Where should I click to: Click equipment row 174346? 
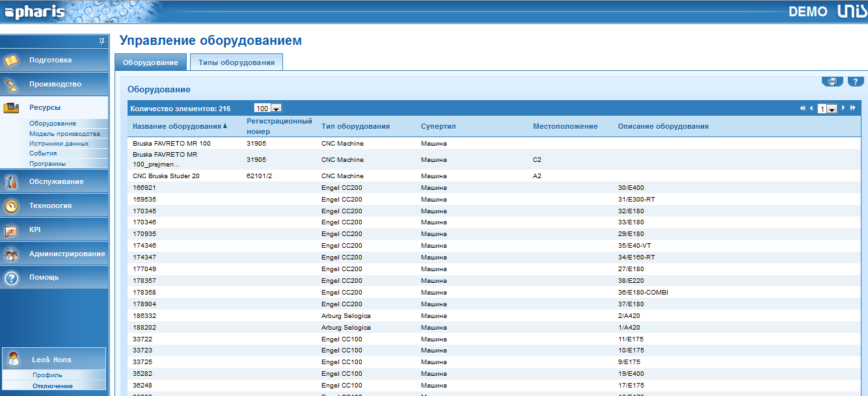(x=495, y=246)
